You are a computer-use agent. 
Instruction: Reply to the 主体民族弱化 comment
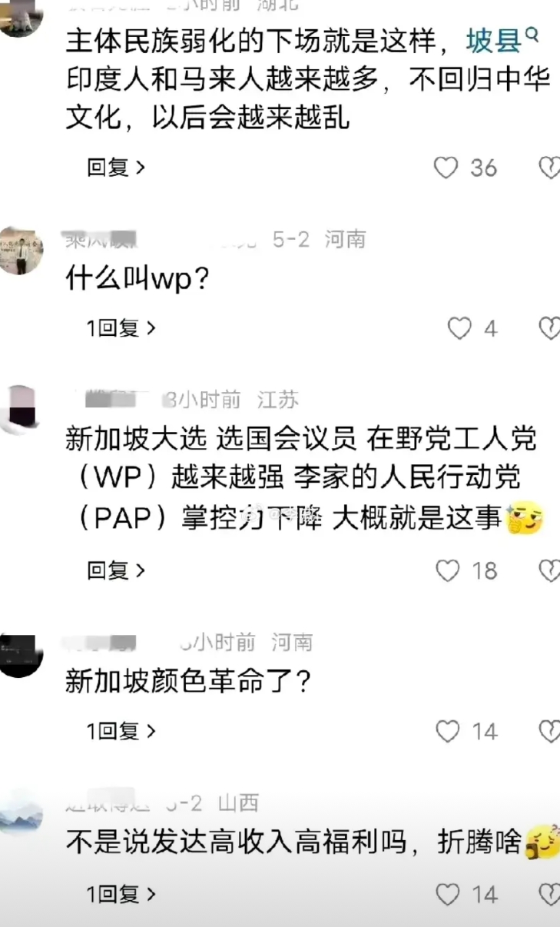[116, 168]
